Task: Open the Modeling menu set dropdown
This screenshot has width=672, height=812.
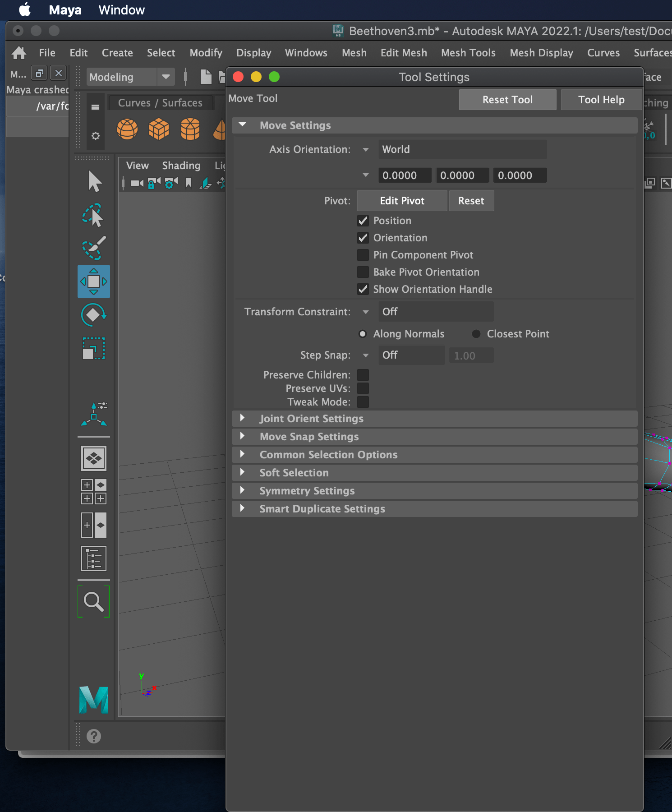Action: tap(130, 77)
